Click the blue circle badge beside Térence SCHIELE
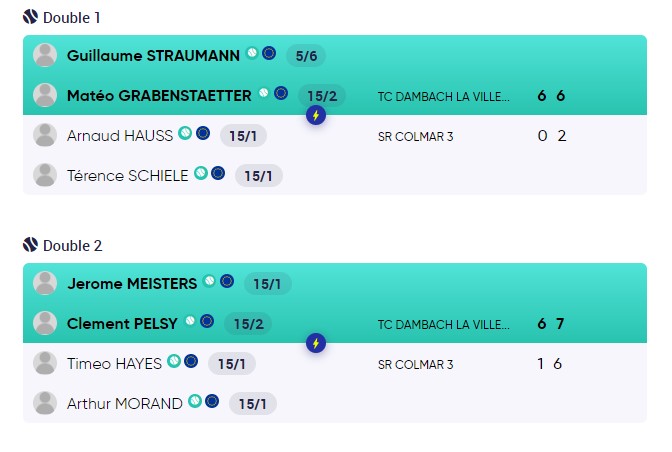 218,173
